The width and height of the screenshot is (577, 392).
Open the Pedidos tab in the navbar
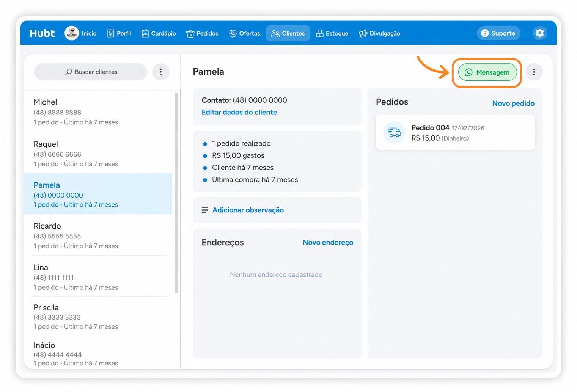(202, 33)
